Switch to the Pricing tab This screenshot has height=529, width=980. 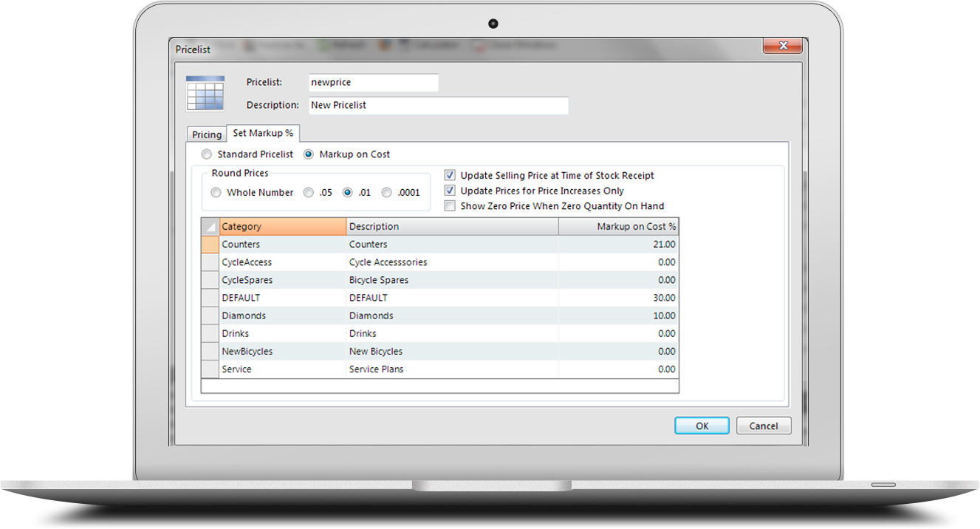coord(207,134)
